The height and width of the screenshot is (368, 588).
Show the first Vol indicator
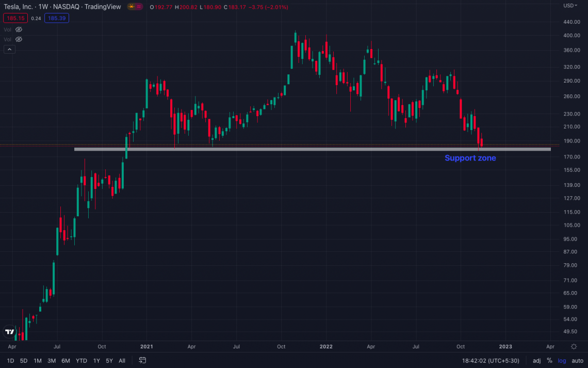19,29
